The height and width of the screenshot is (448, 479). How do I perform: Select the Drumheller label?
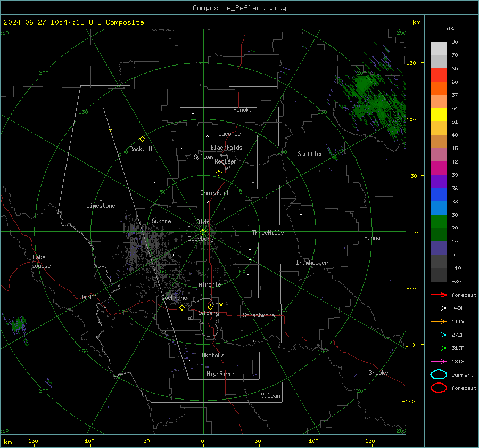point(312,263)
